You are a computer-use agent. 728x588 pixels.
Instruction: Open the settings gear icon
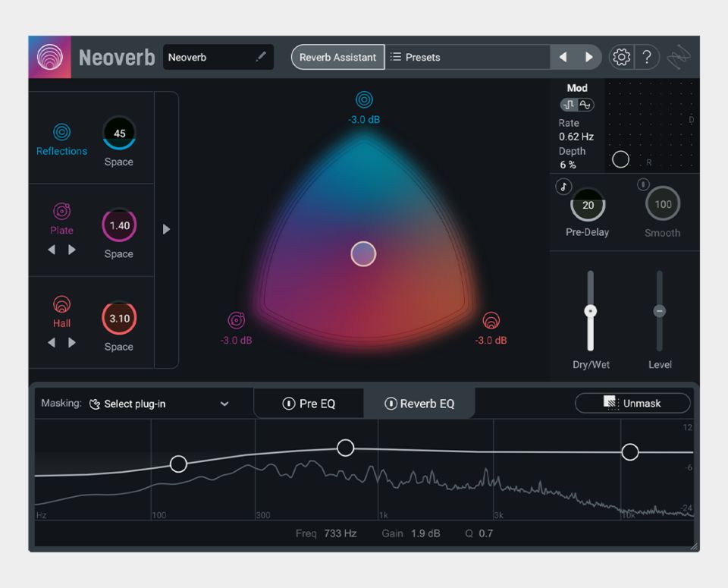pyautogui.click(x=621, y=57)
